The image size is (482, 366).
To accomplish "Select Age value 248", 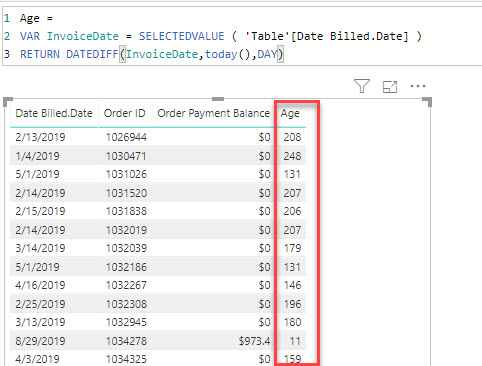I will (x=292, y=156).
